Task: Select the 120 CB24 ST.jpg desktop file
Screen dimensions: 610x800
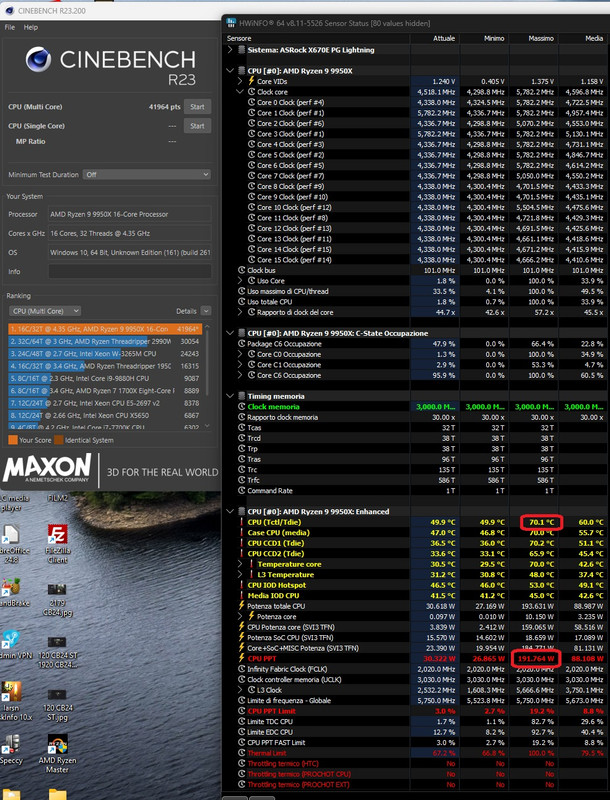Action: (x=57, y=703)
